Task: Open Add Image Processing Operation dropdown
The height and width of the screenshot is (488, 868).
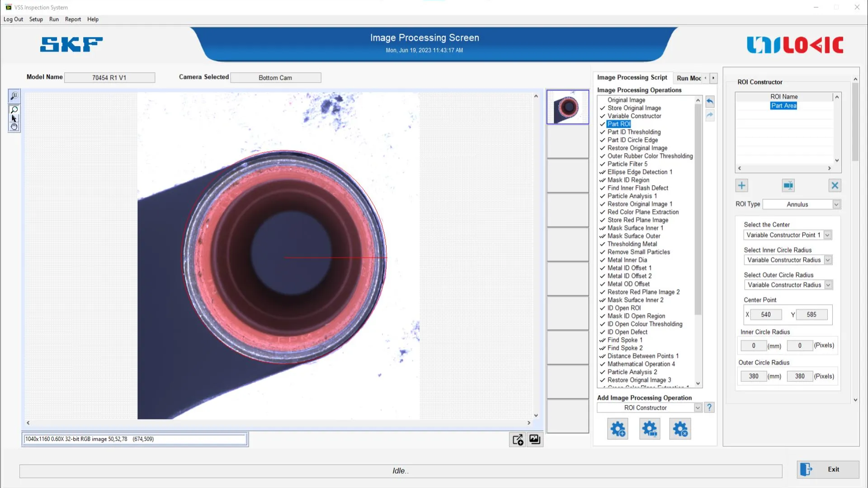Action: pos(698,408)
